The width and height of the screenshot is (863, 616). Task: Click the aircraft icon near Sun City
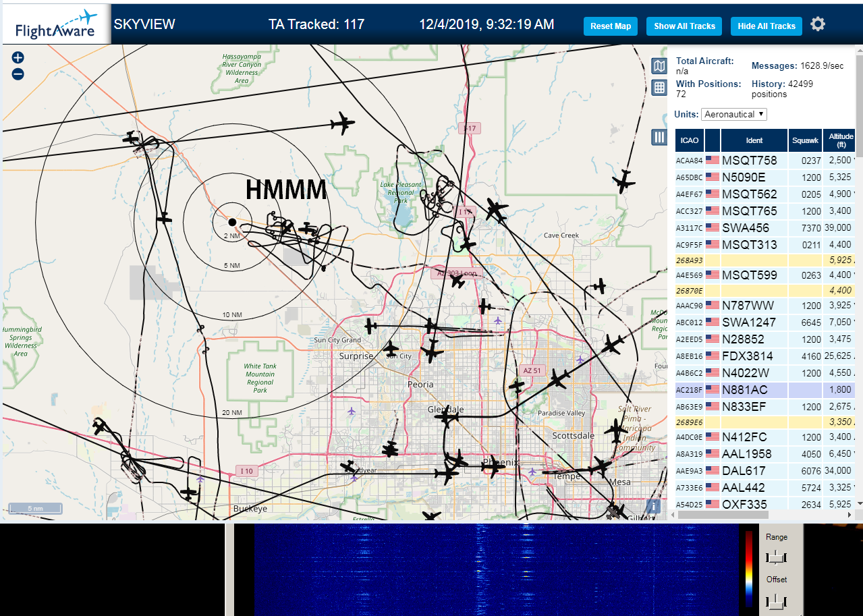[x=391, y=349]
